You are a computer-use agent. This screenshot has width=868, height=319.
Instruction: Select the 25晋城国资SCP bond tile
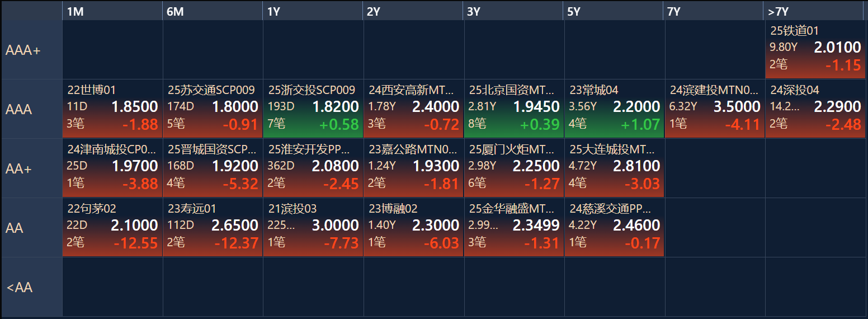tap(213, 168)
